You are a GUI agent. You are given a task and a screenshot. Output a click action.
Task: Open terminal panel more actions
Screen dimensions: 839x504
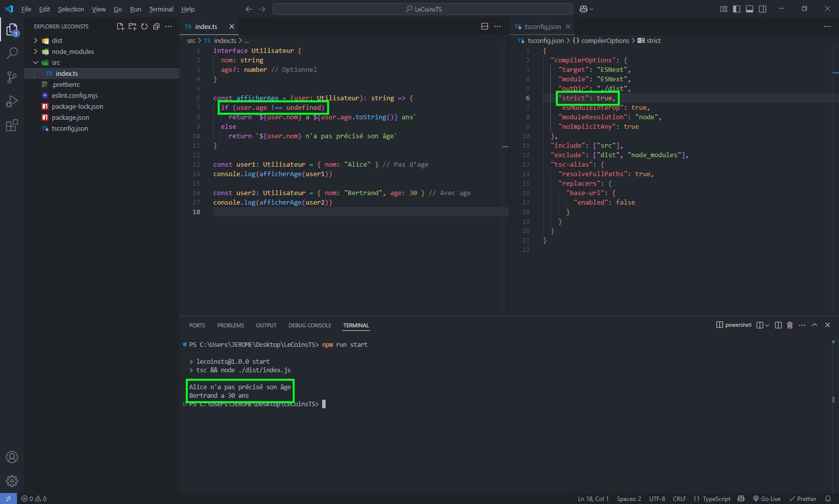[x=802, y=325]
